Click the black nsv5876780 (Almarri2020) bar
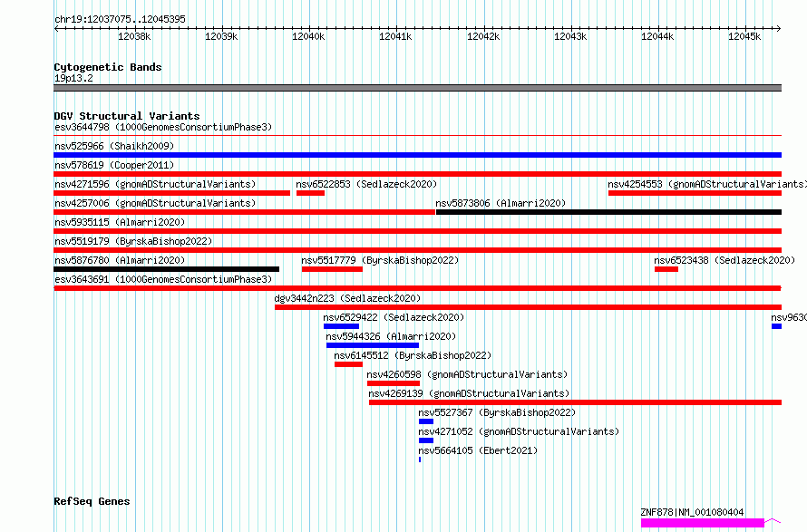This screenshot has height=532, width=807. point(166,269)
